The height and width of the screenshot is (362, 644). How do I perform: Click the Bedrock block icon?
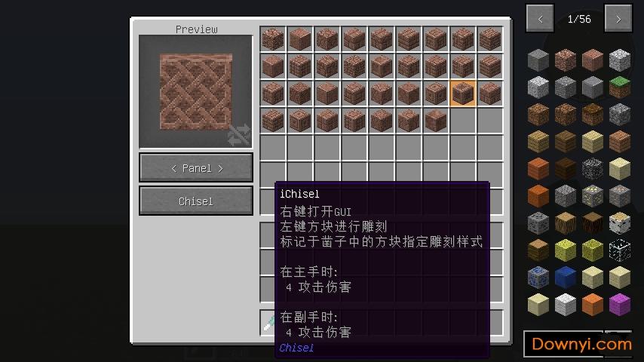click(x=592, y=168)
